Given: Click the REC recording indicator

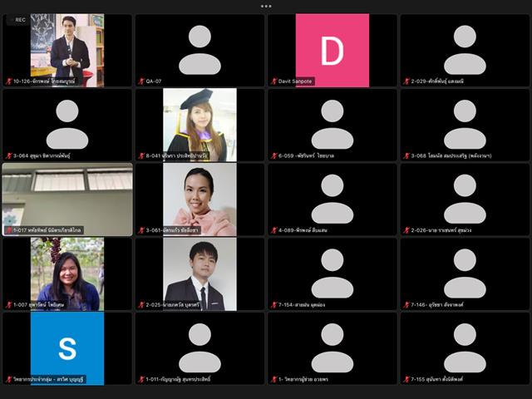Looking at the screenshot, I should [18, 20].
